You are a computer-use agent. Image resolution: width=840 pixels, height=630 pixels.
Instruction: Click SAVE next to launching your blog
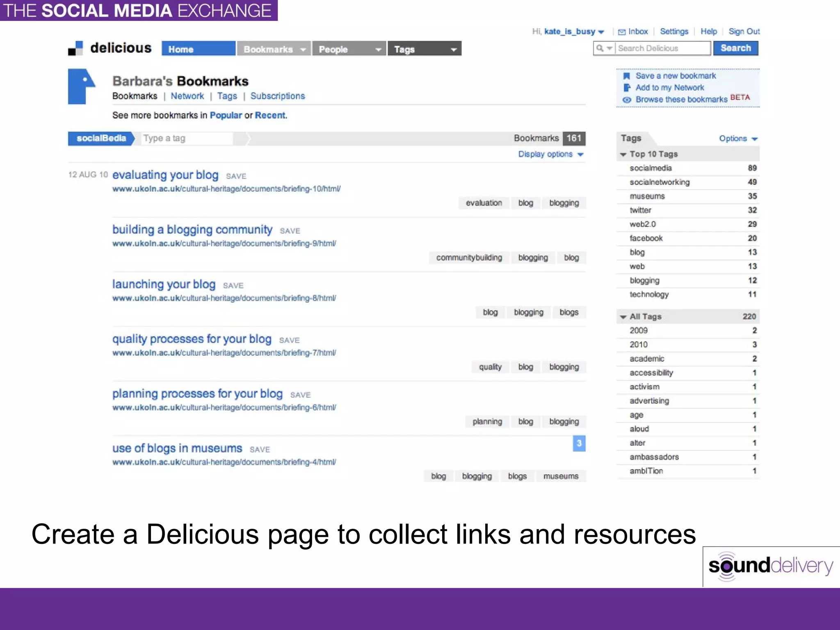pos(233,286)
